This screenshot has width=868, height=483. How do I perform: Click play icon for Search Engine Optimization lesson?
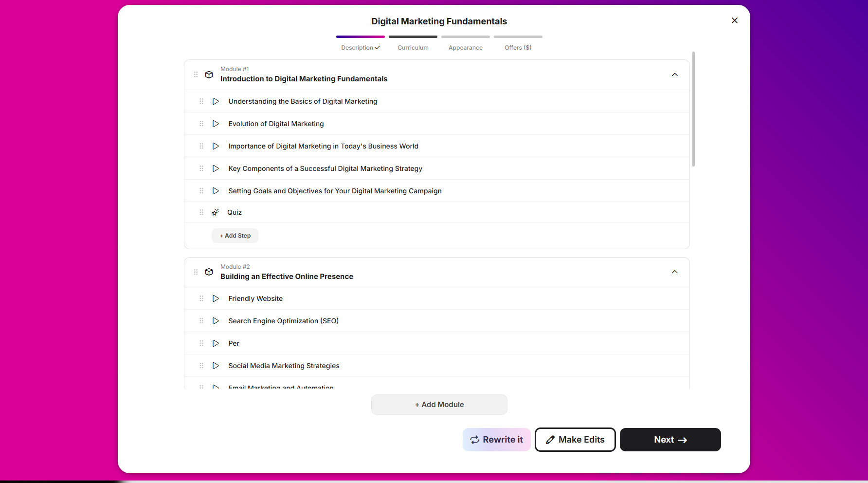[216, 321]
